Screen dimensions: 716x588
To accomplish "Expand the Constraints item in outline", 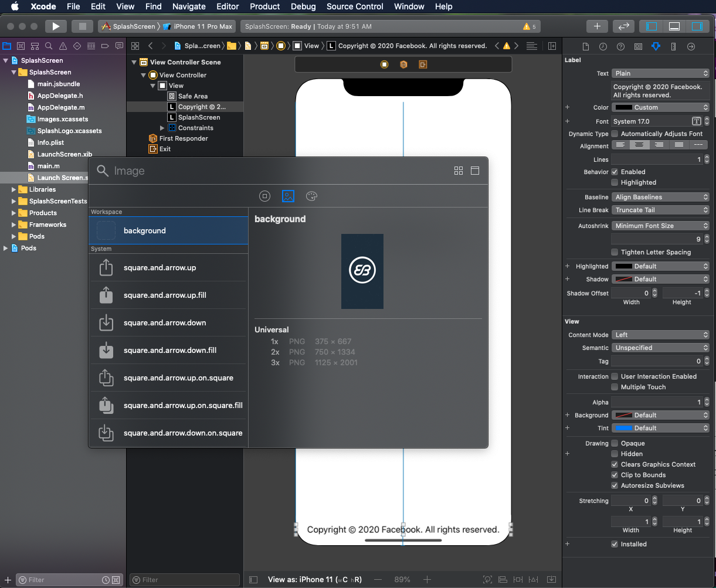I will pos(162,128).
